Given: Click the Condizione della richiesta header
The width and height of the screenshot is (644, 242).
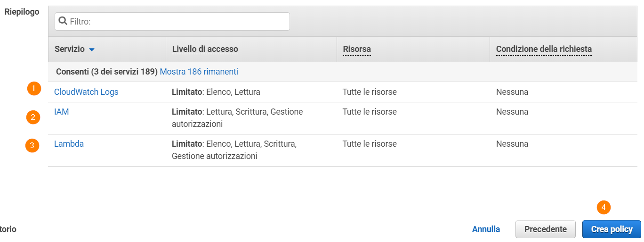Looking at the screenshot, I should pos(544,49).
